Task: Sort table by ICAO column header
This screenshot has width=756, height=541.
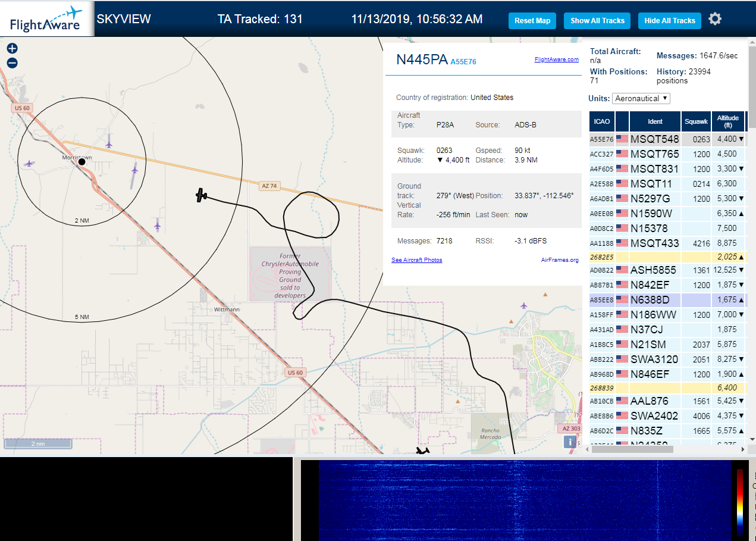Action: (x=602, y=121)
